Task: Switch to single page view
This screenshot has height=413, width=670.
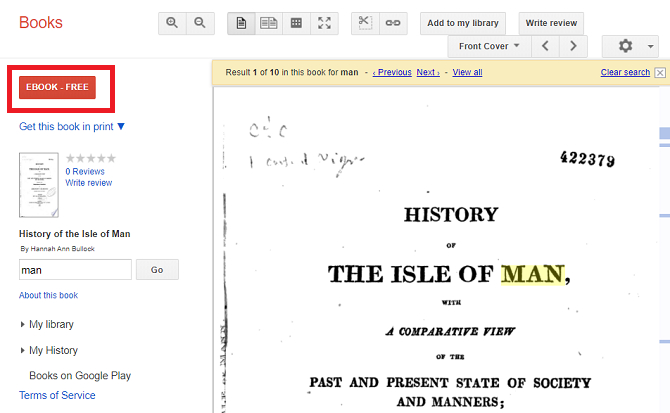Action: [x=241, y=23]
